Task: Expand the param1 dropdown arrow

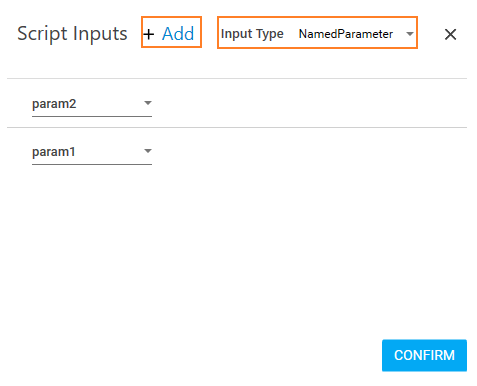Action: [x=148, y=151]
